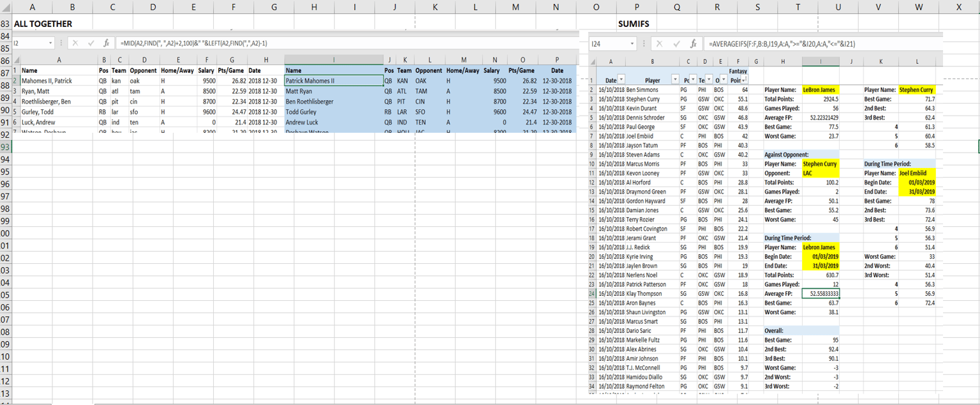
Task: Click the Klay Thompson player cell
Action: point(653,293)
